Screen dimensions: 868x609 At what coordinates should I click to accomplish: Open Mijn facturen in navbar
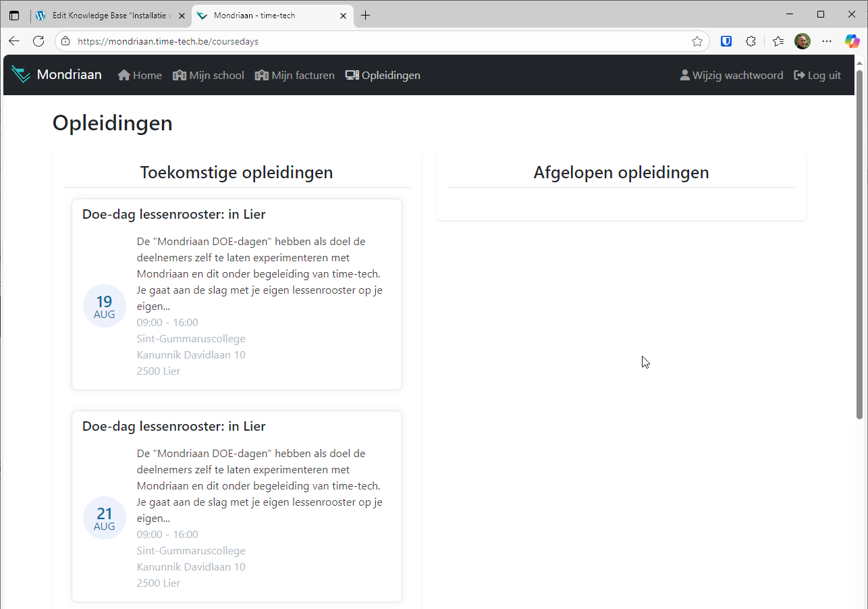[295, 75]
